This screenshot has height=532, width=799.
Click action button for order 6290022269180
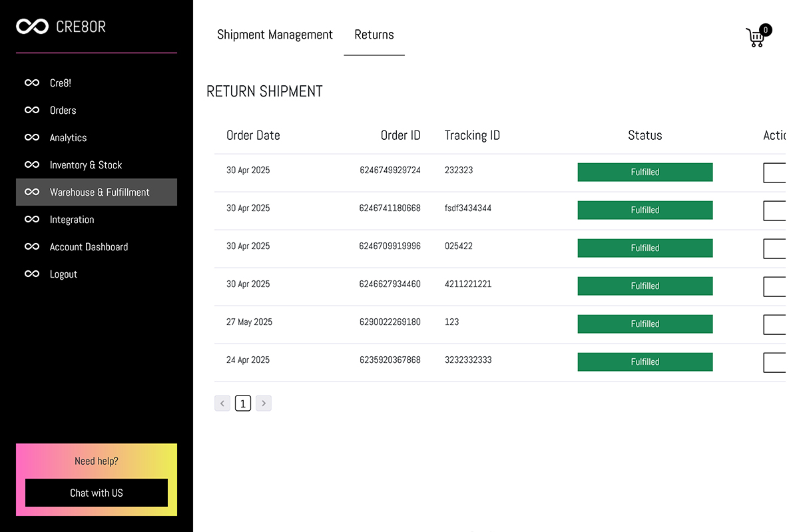click(x=774, y=325)
